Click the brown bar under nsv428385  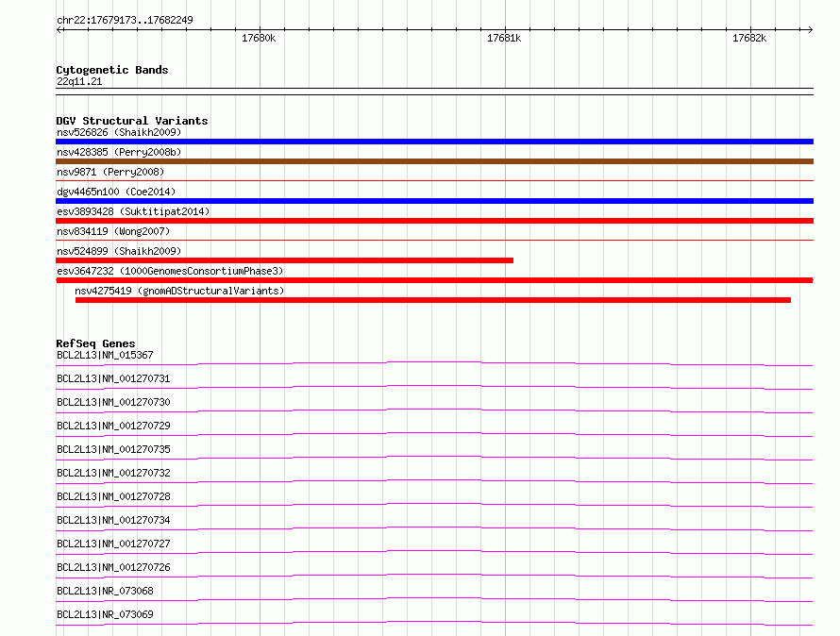coord(434,161)
